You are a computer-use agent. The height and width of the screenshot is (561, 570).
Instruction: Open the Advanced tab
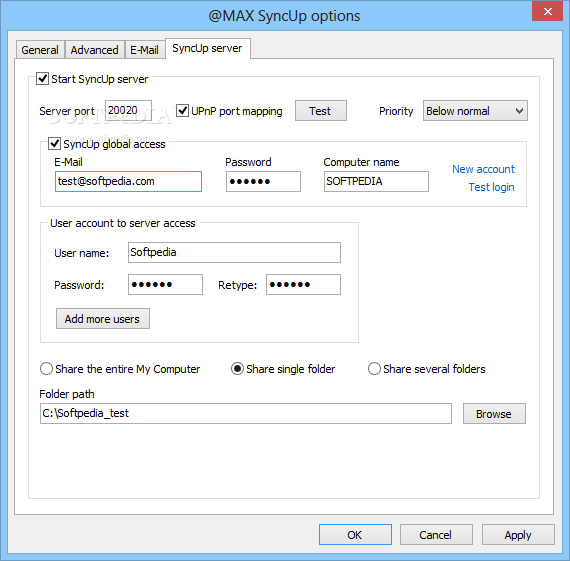pyautogui.click(x=95, y=49)
